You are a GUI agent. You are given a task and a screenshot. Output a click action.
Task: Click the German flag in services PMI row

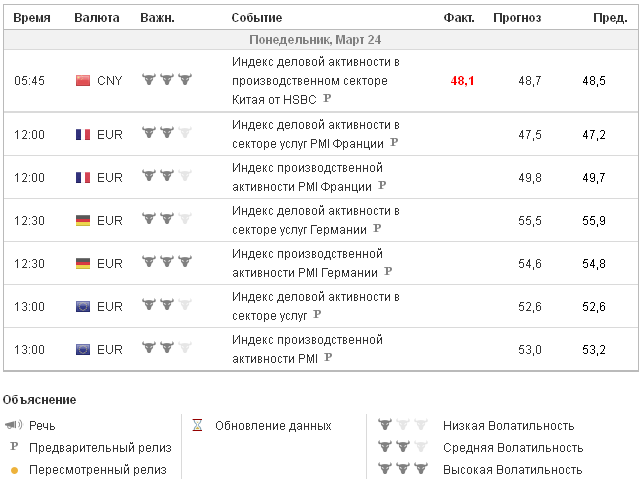83,220
